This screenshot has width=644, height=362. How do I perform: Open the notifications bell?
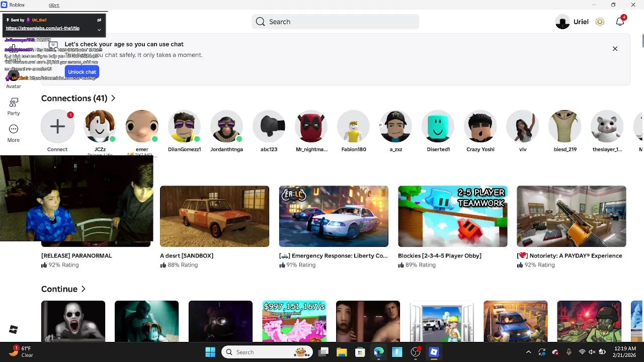pyautogui.click(x=620, y=22)
